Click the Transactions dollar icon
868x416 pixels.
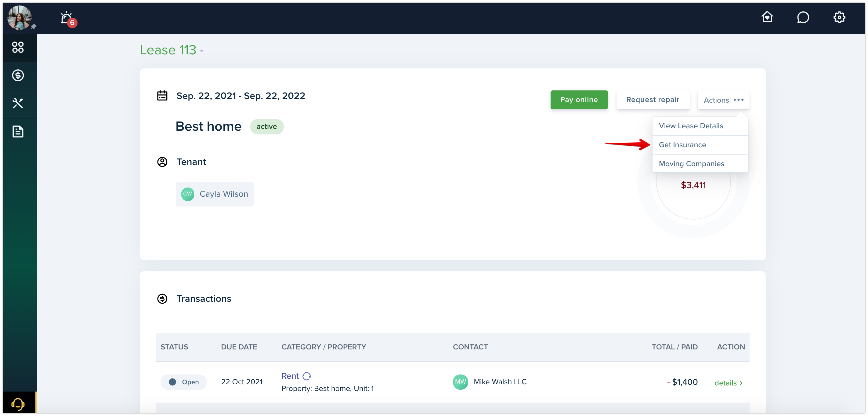point(162,299)
